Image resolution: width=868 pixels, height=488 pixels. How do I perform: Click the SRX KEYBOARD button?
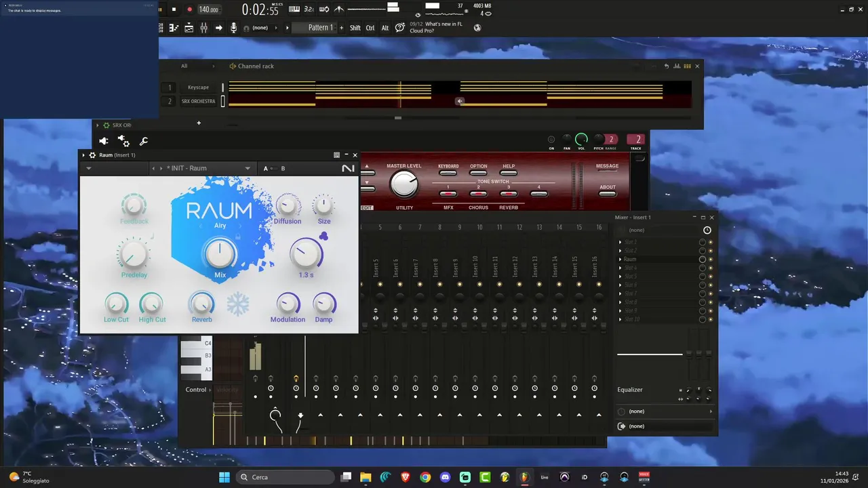(448, 172)
